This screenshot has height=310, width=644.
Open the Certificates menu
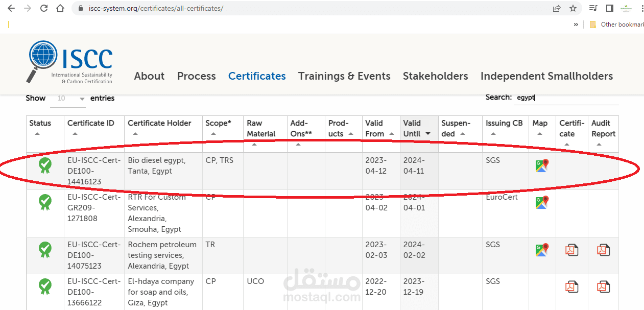(257, 76)
